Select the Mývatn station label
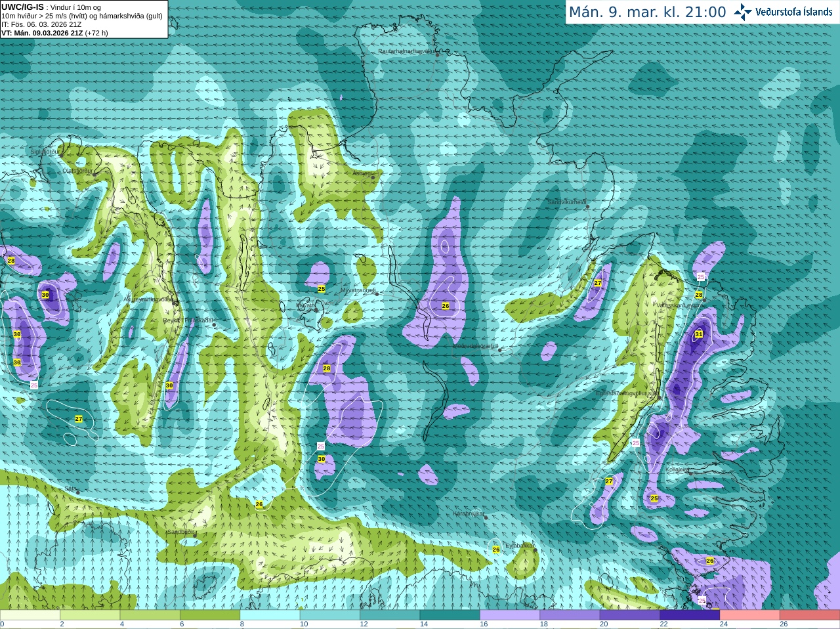840x629 pixels. [306, 305]
